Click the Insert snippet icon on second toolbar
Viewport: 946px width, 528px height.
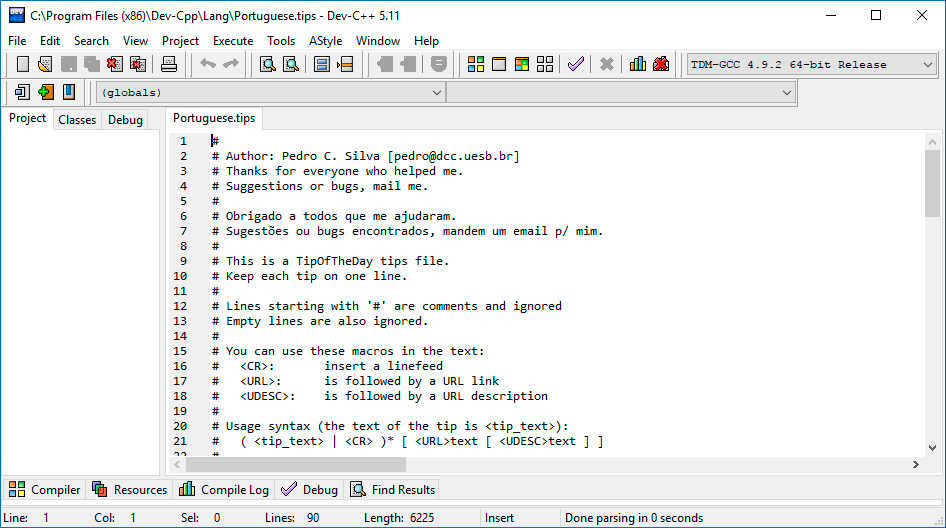22,92
